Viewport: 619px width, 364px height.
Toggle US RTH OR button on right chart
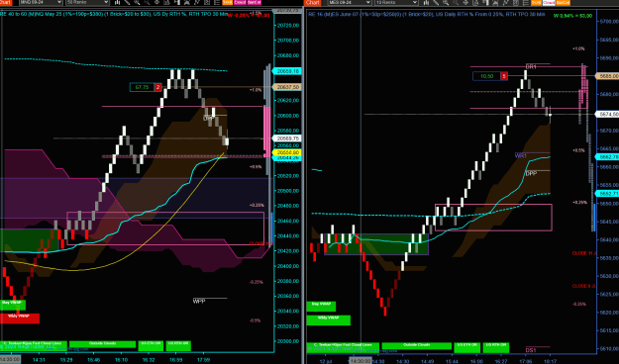(496, 347)
